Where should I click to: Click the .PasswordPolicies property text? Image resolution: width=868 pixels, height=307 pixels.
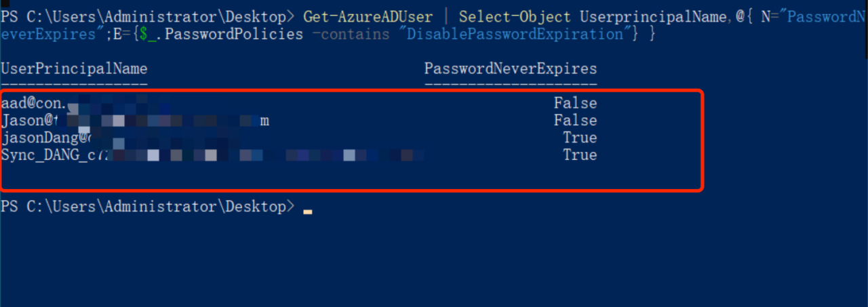coord(230,34)
